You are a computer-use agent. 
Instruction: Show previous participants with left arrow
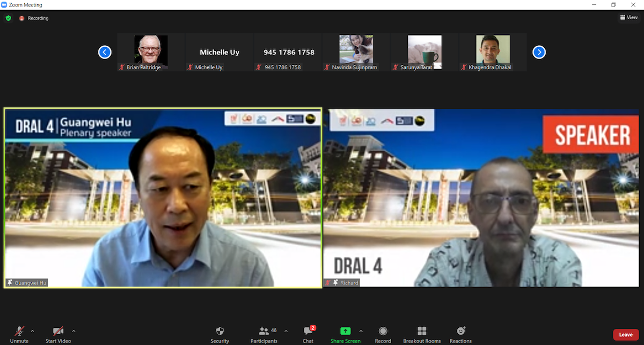click(x=105, y=52)
